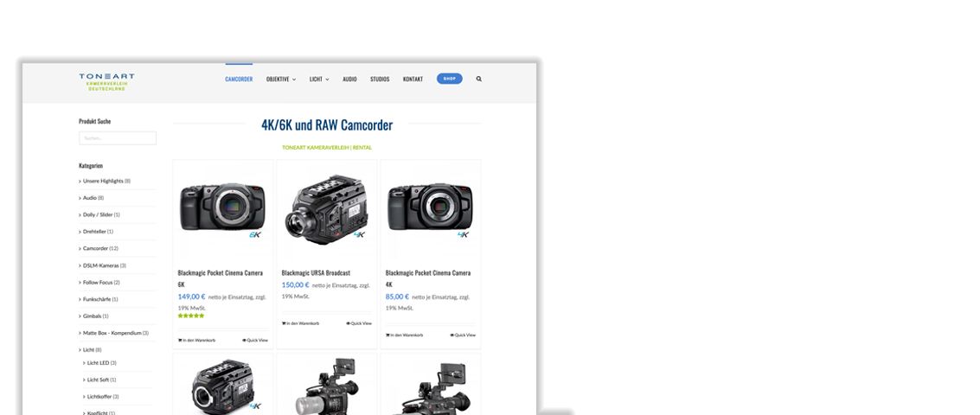980x415 pixels.
Task: Open the Drehteller category
Action: (x=98, y=232)
